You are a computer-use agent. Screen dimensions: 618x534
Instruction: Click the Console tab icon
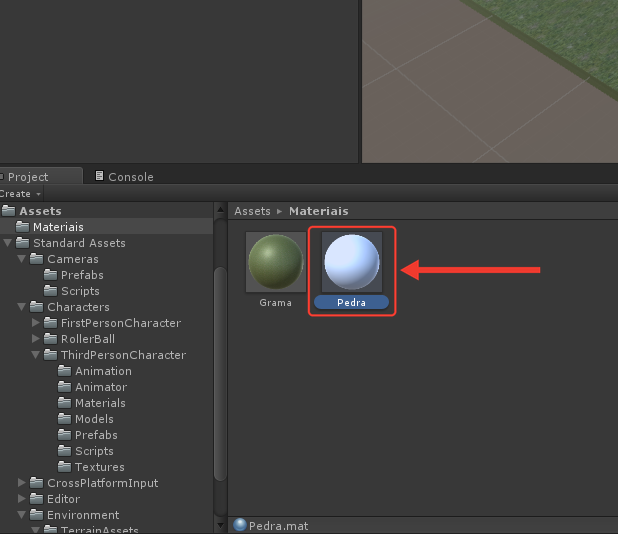[x=99, y=176]
